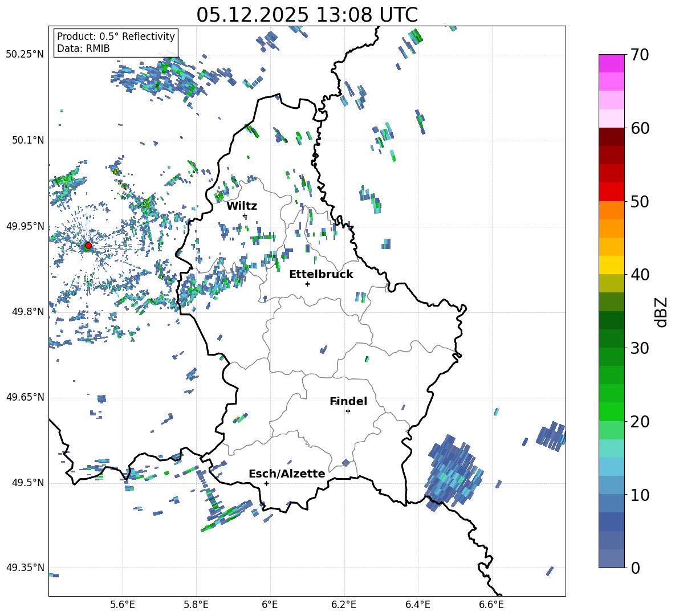Click the 6.2°E longitude tick label

point(344,604)
